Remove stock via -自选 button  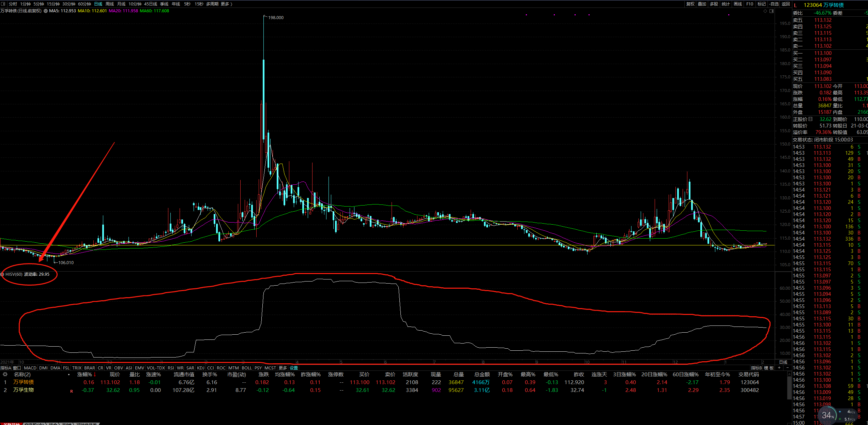pos(774,4)
